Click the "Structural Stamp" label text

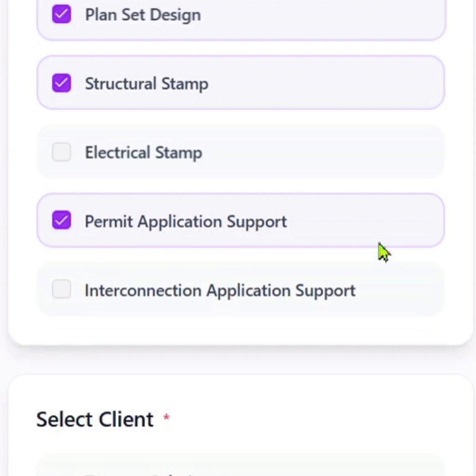pyautogui.click(x=146, y=84)
